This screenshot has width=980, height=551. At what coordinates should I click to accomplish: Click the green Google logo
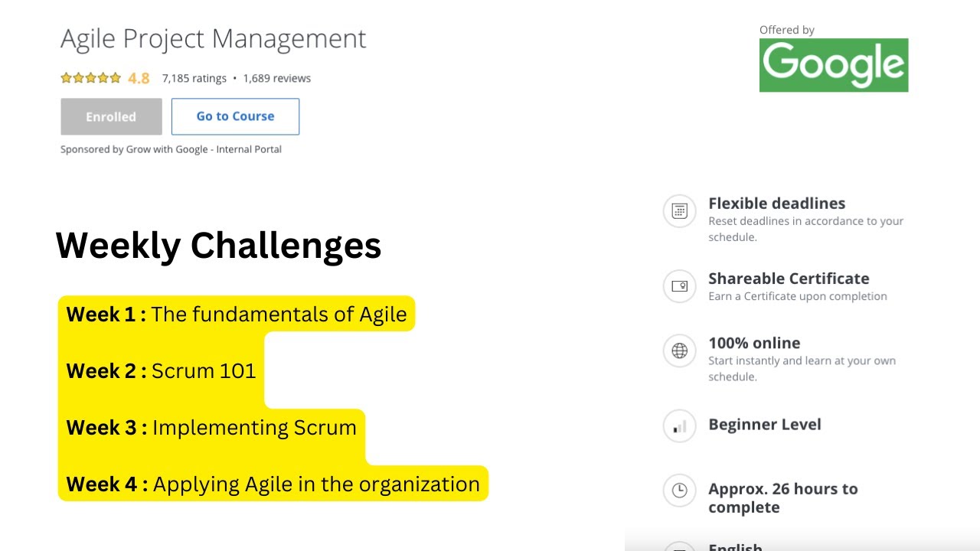coord(833,65)
